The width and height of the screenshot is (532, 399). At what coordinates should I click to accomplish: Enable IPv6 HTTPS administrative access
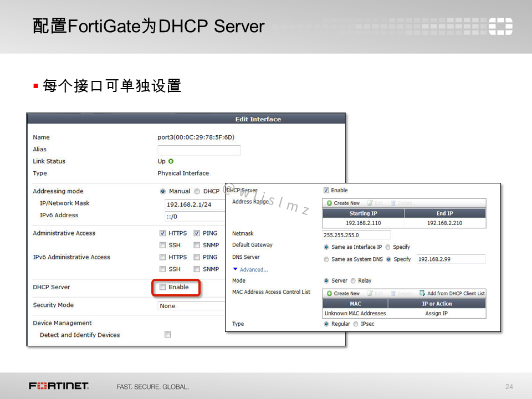coord(163,257)
